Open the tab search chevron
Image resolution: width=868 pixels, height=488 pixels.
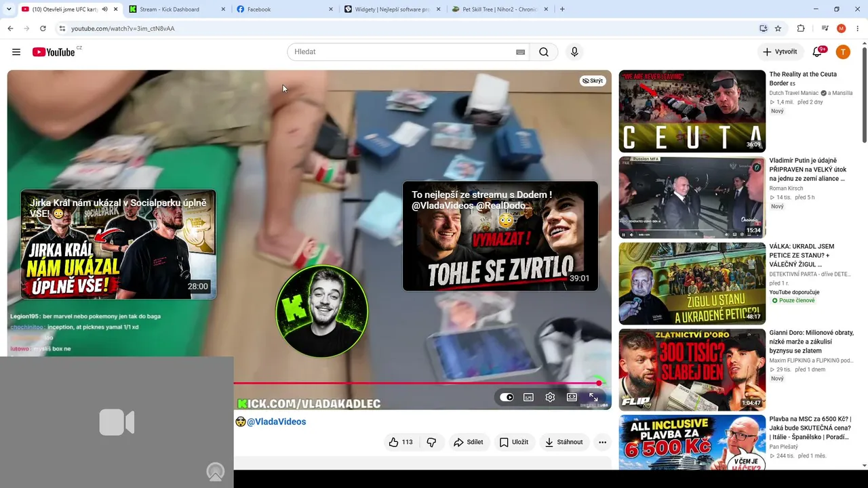[10, 9]
